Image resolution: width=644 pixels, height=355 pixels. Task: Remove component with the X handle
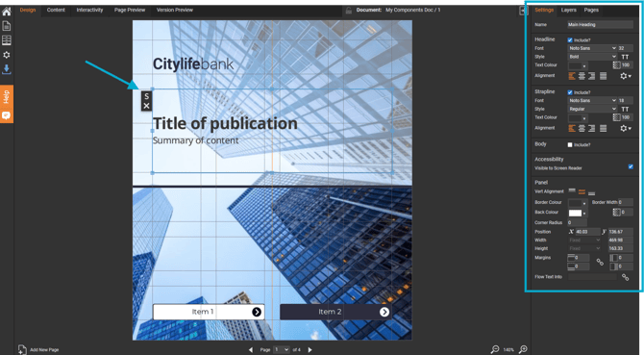[x=147, y=106]
